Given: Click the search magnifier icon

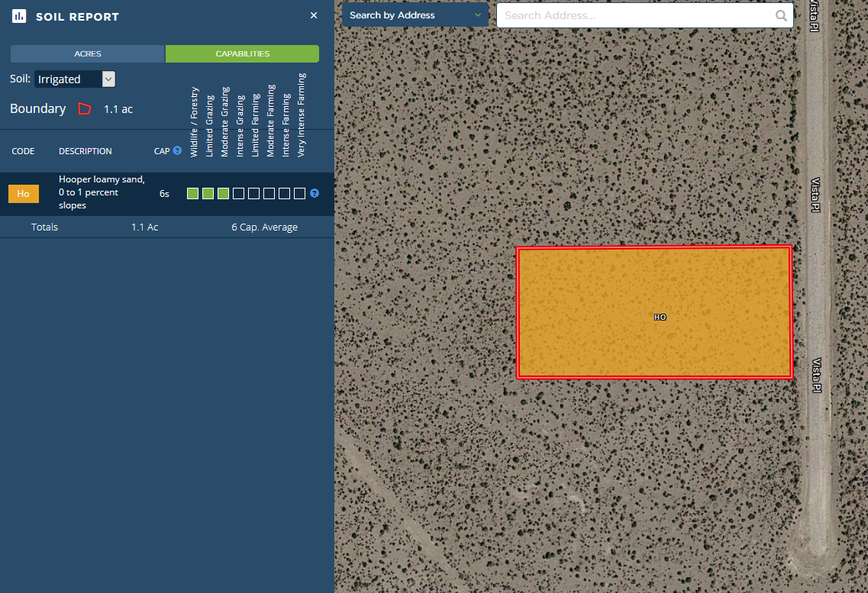Looking at the screenshot, I should coord(781,15).
